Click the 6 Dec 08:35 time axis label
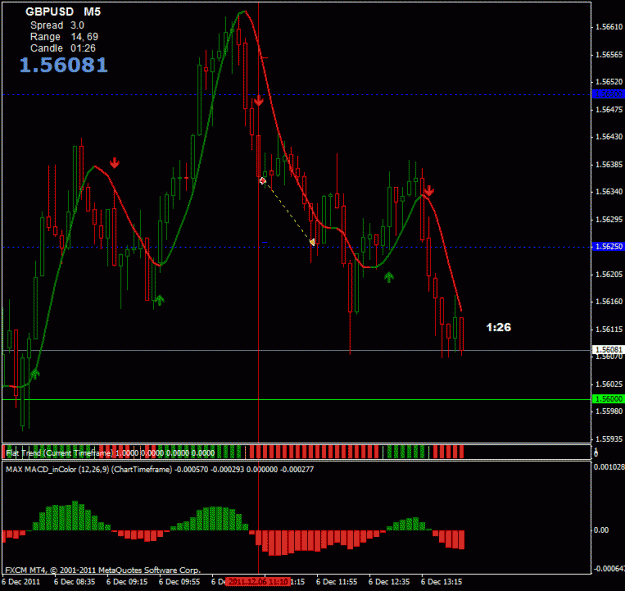This screenshot has width=625, height=591. click(x=75, y=582)
